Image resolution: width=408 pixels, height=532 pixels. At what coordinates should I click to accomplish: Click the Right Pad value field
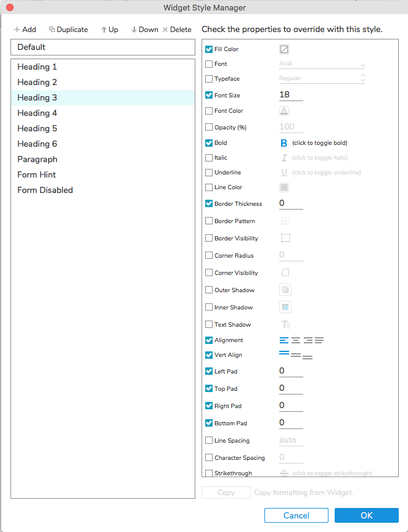click(x=291, y=406)
